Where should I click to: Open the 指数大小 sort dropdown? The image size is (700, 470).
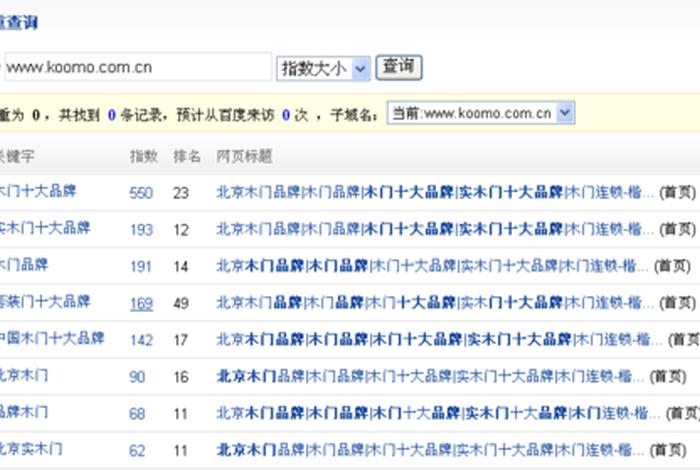(323, 69)
